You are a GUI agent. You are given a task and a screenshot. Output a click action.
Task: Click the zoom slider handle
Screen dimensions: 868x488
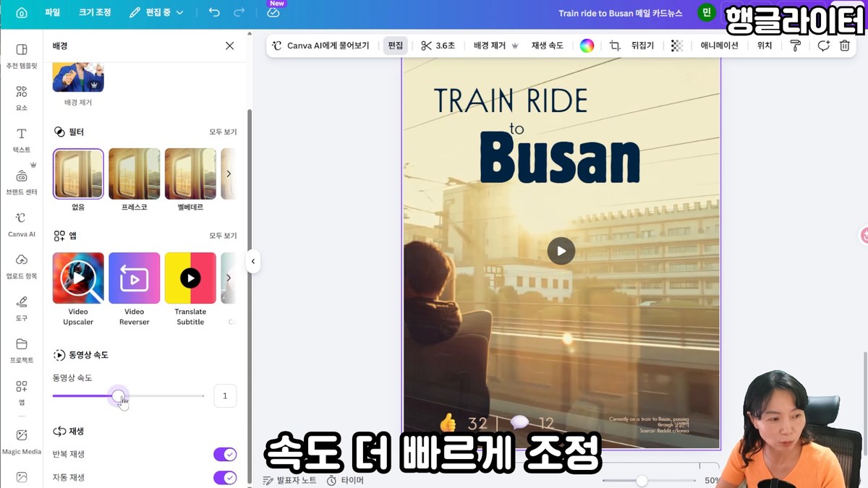tap(642, 481)
